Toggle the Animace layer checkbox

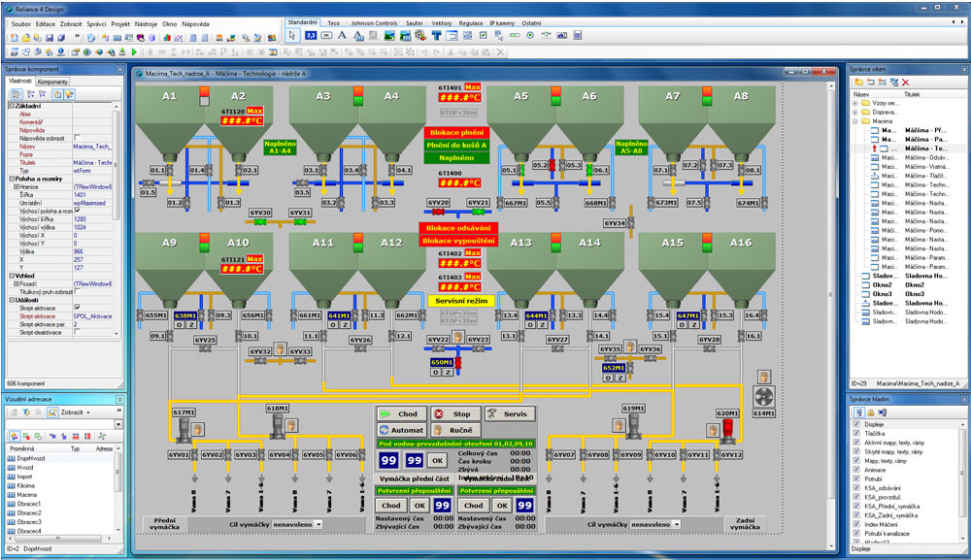[x=856, y=470]
